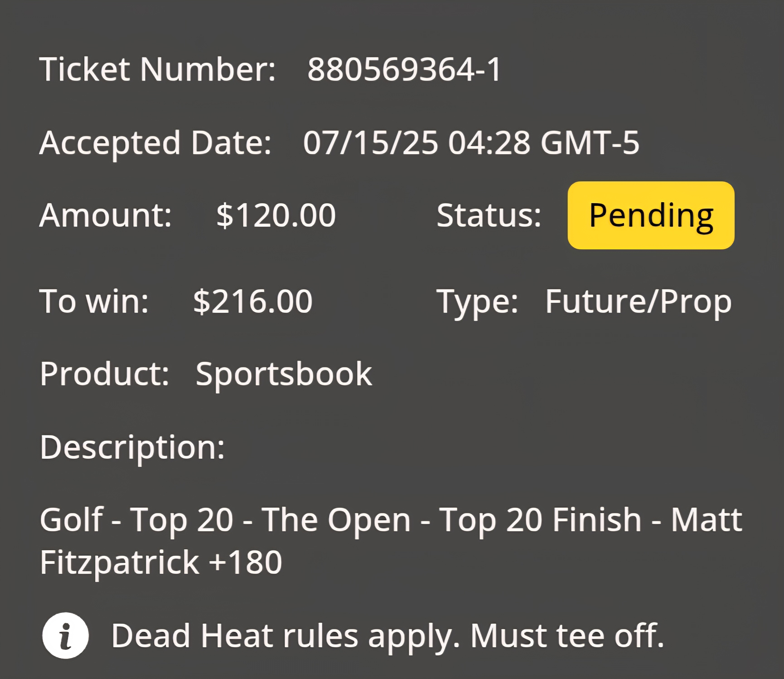The width and height of the screenshot is (784, 679).
Task: Select the ticket number 880569364-1
Action: (404, 69)
